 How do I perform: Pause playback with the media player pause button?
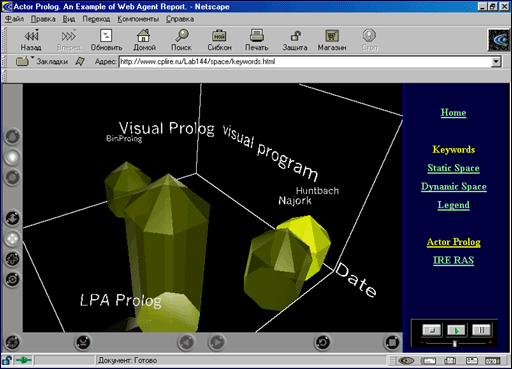[481, 330]
